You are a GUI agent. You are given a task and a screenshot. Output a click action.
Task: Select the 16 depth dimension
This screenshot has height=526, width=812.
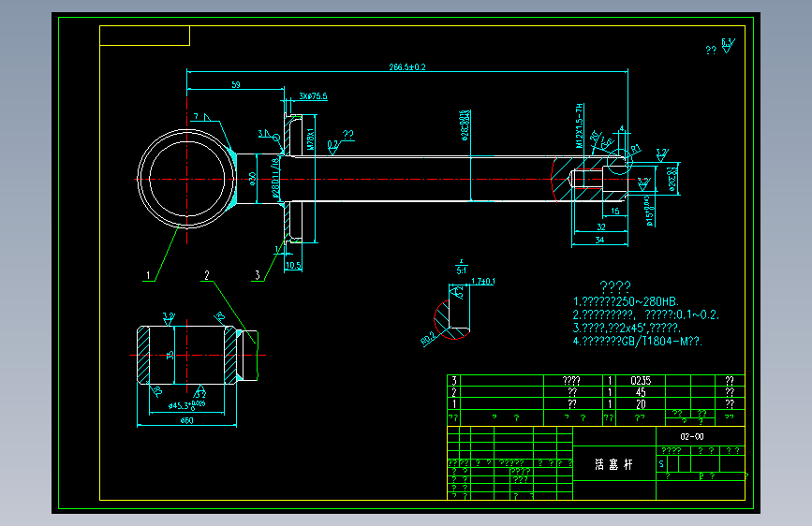[614, 211]
